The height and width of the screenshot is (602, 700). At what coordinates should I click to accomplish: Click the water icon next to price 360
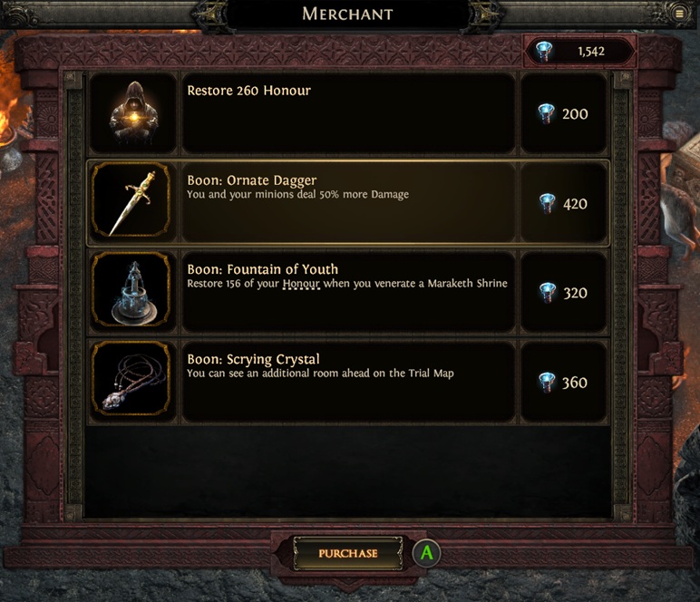[x=547, y=383]
